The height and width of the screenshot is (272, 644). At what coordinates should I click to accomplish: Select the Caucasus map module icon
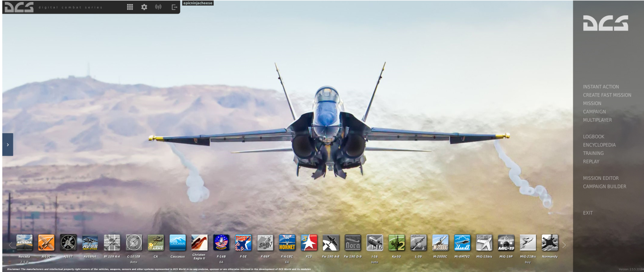point(178,243)
